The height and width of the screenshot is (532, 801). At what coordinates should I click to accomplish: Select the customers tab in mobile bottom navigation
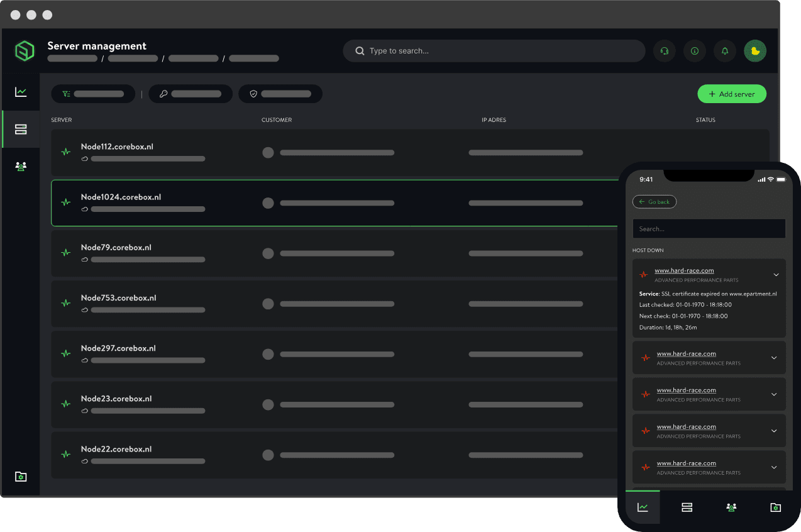pos(731,507)
